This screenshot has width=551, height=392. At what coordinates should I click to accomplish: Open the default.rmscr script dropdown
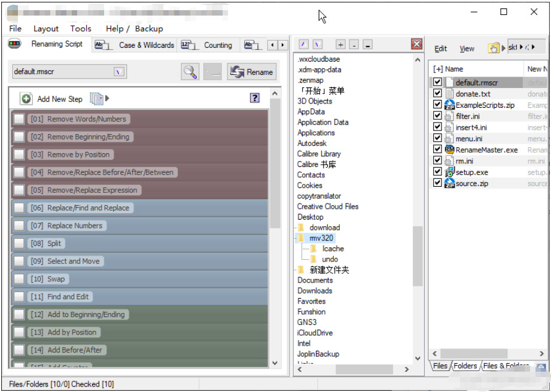point(119,72)
